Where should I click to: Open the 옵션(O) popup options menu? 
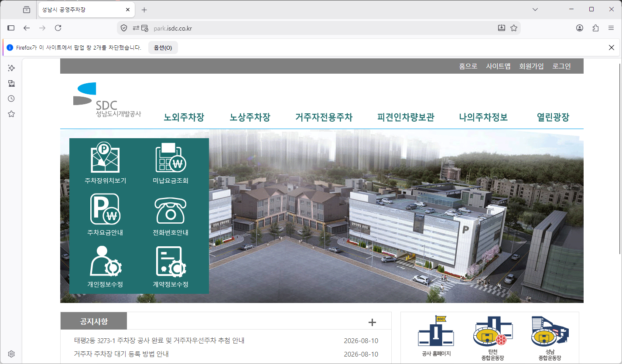(163, 48)
